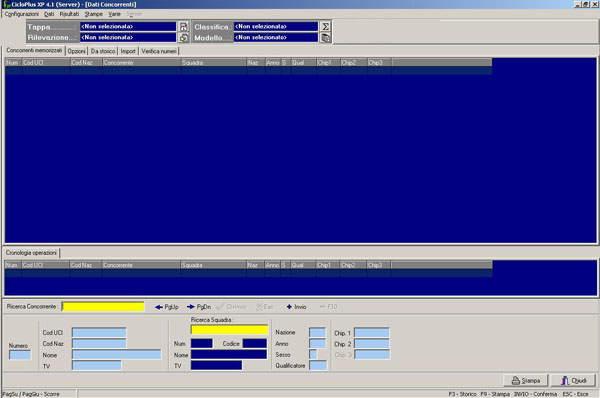Image resolution: width=600 pixels, height=398 pixels.
Task: Open the Varie menu
Action: (x=114, y=14)
